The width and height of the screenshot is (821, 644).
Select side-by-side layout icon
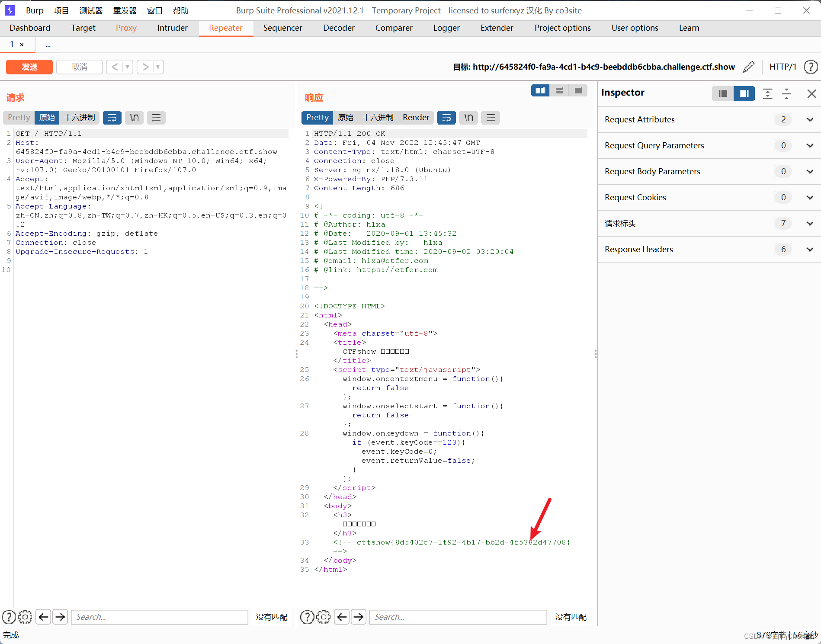[x=540, y=90]
